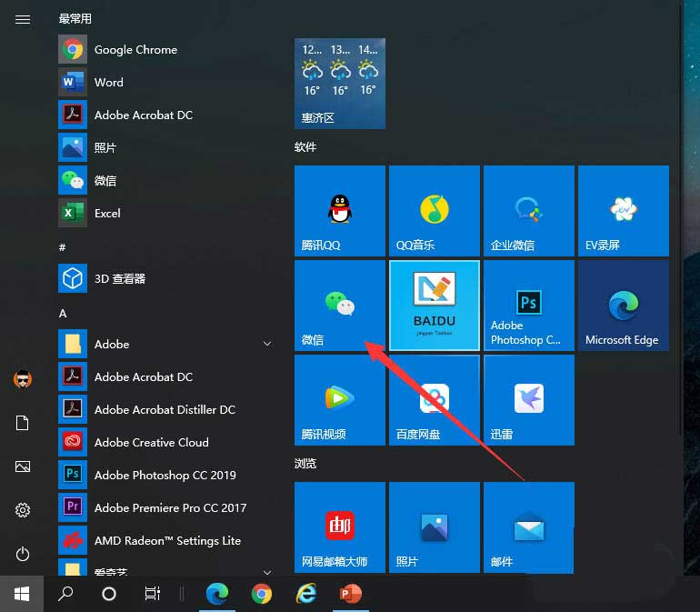Launch the 百度网盘 tile
This screenshot has height=612, width=700.
point(434,400)
